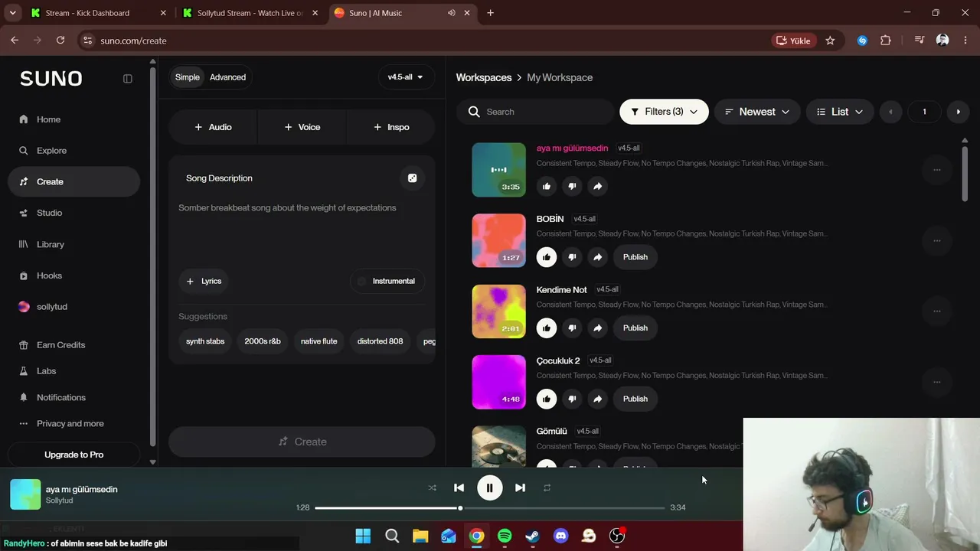Click Upgrade to Pro button

(73, 455)
